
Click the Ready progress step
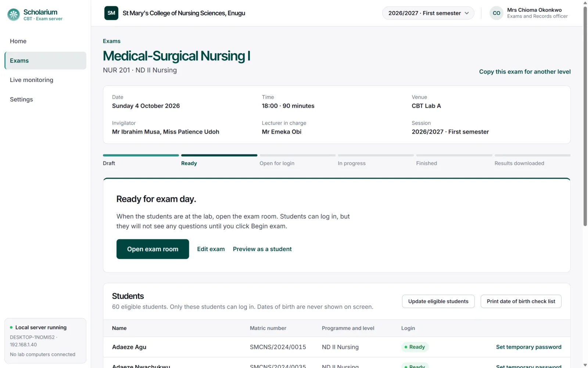[x=219, y=160]
